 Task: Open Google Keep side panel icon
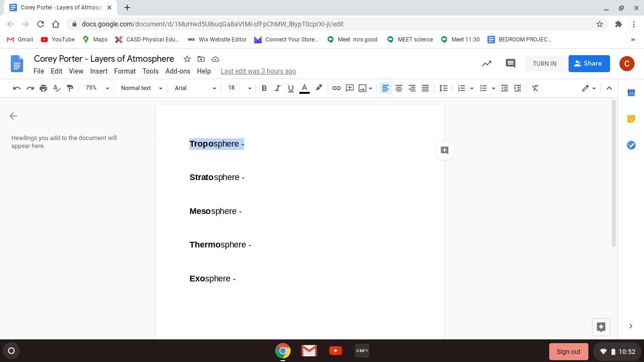point(631,119)
